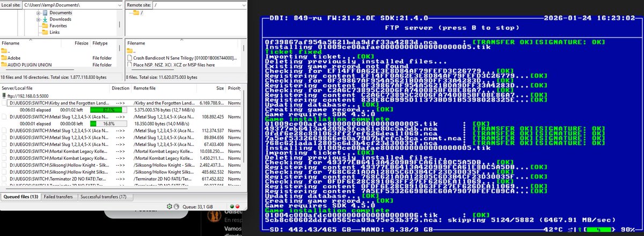The width and height of the screenshot is (644, 236).
Task: Click the 'Place NSP' file icon in remote list
Action: pos(130,64)
